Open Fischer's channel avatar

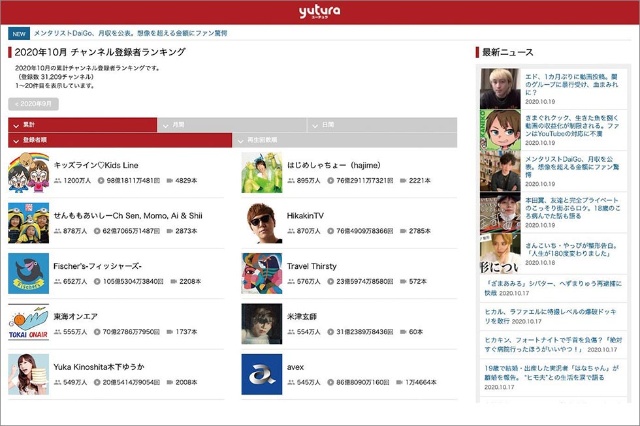[29, 273]
